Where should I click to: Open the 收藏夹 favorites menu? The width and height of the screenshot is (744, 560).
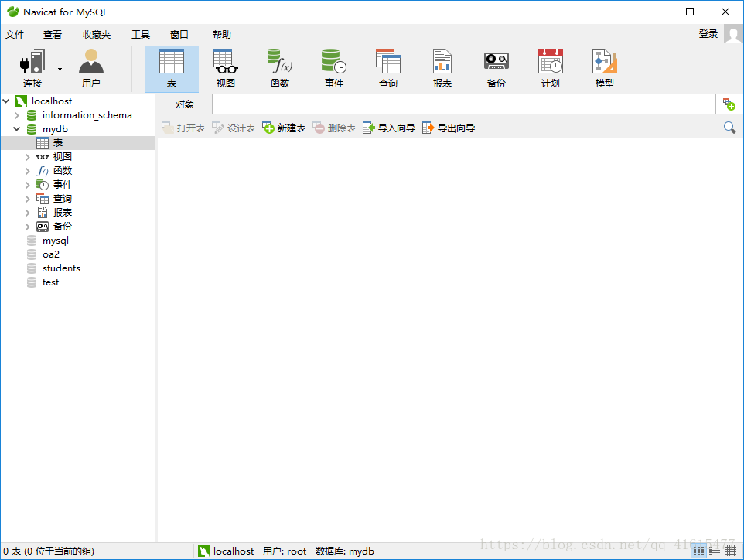(x=97, y=35)
